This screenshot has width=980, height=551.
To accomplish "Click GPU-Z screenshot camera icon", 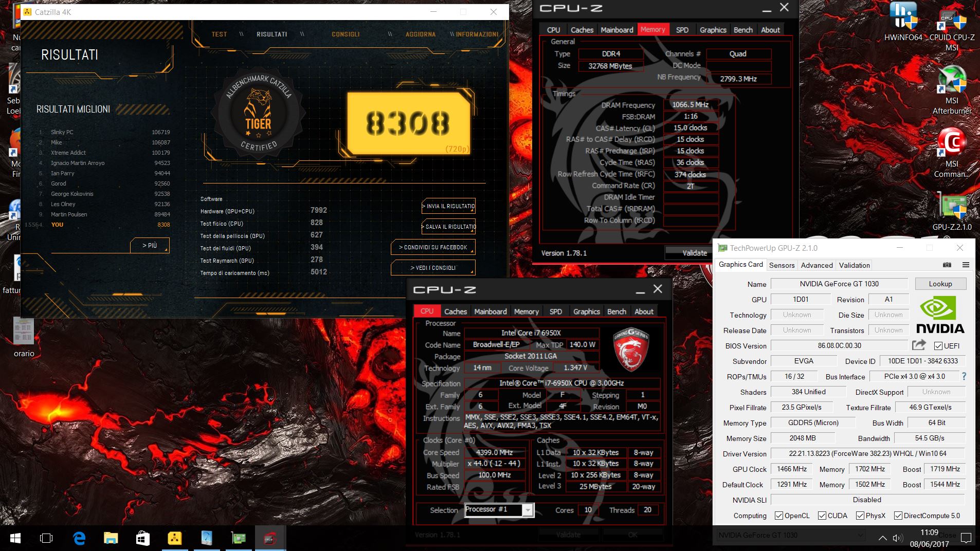I will tap(947, 265).
